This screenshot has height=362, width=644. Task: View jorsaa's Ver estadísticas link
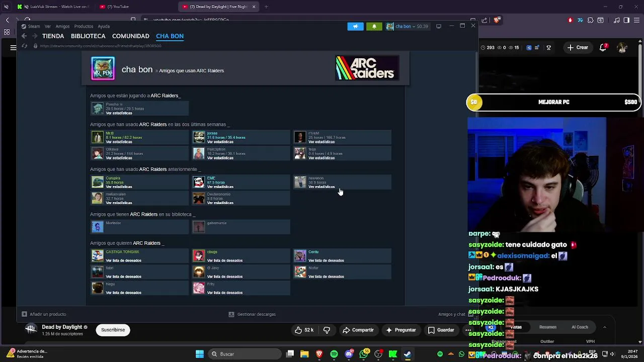(x=220, y=142)
